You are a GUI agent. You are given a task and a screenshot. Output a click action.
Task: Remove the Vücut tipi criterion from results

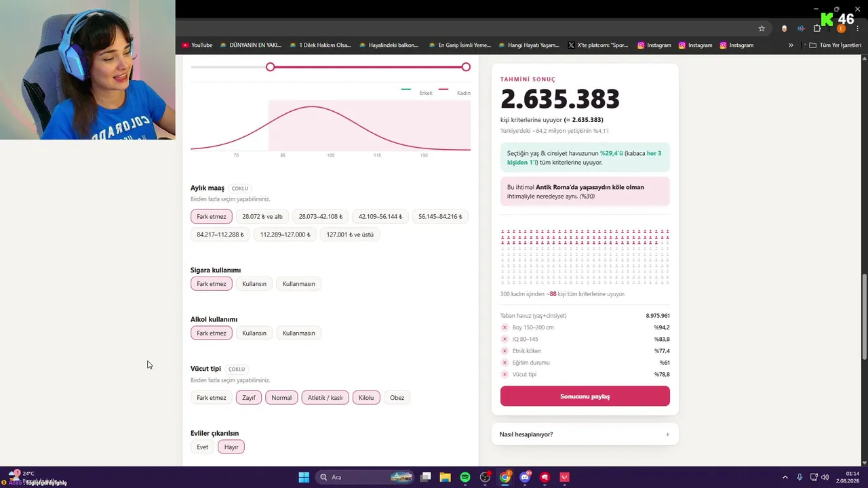505,374
